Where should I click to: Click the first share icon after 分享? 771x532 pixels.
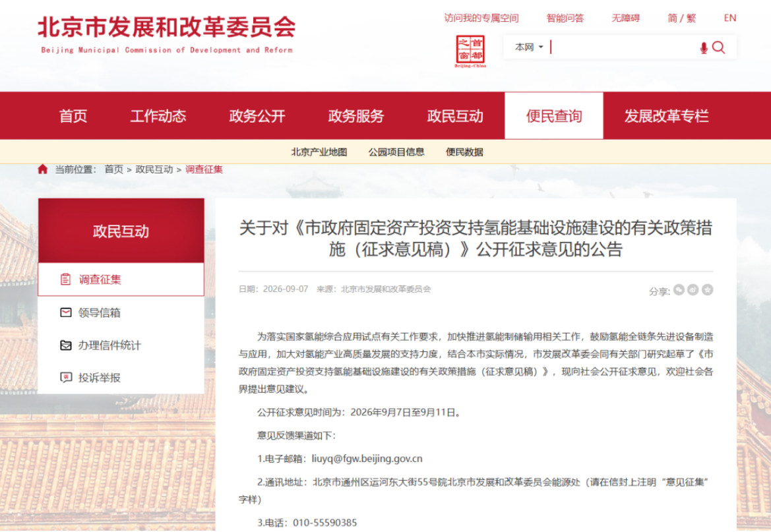pos(679,289)
